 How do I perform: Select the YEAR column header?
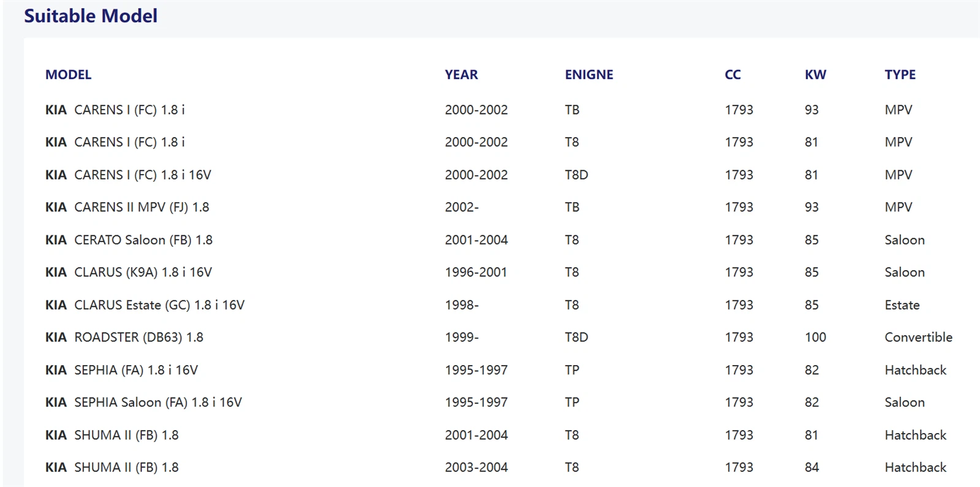point(461,75)
